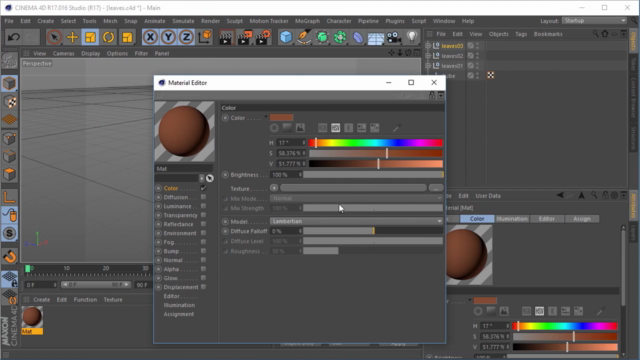This screenshot has width=640, height=360.
Task: Uncheck the Color channel checkbox
Action: point(203,188)
